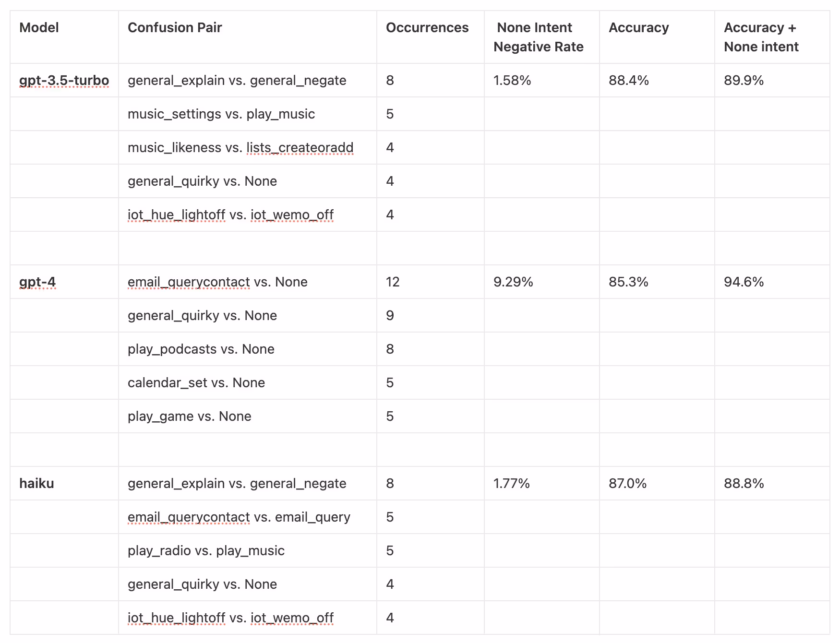The width and height of the screenshot is (840, 643).
Task: Click occurrences "5" in the calendar_set row
Action: (390, 382)
